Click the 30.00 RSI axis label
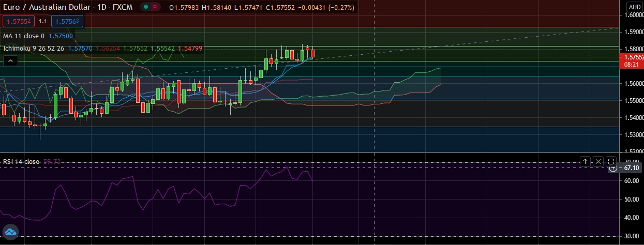Viewport: 644px width, 245px height. [632, 236]
